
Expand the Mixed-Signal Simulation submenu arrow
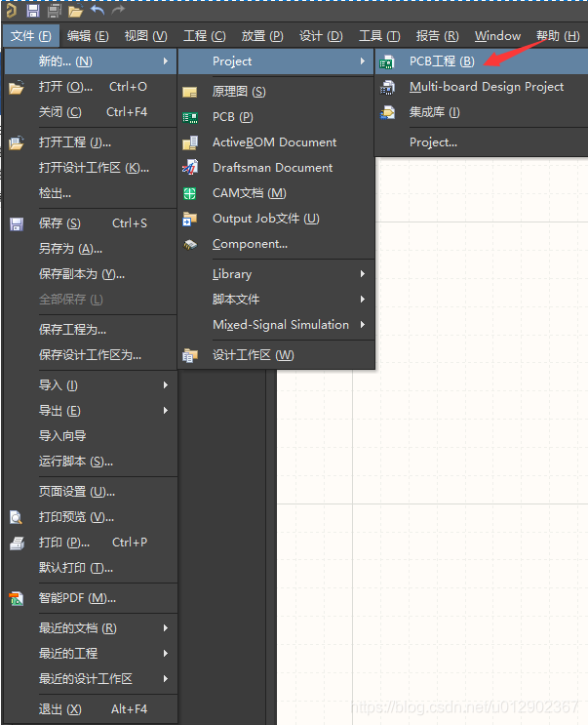coord(363,325)
